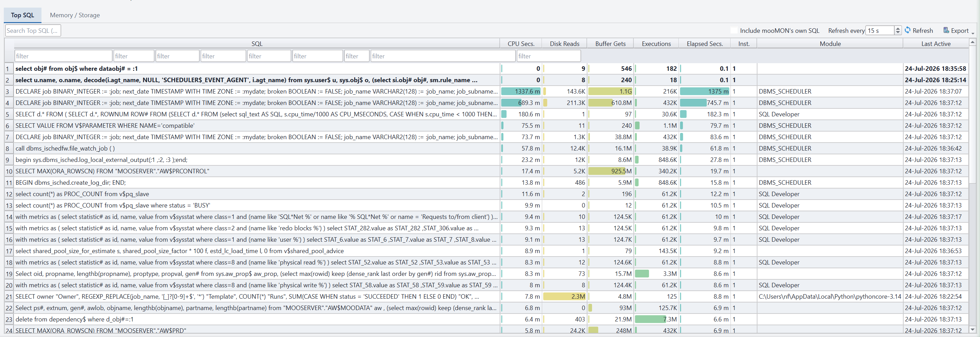
Task: Click row number 10 header
Action: click(x=9, y=171)
